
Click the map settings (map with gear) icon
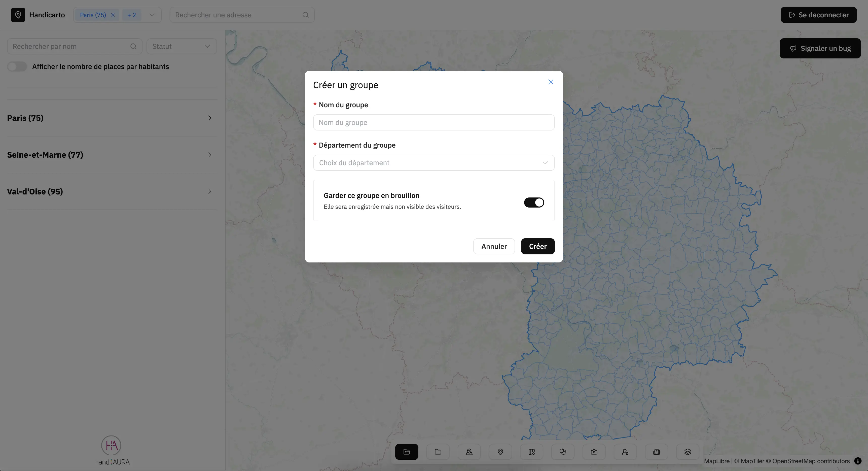pos(531,452)
